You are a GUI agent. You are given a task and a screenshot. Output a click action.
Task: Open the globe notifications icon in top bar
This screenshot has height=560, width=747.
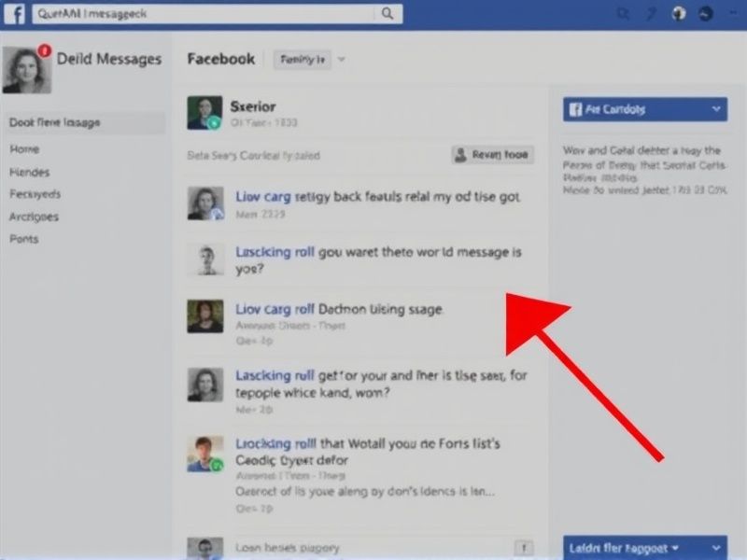[679, 13]
